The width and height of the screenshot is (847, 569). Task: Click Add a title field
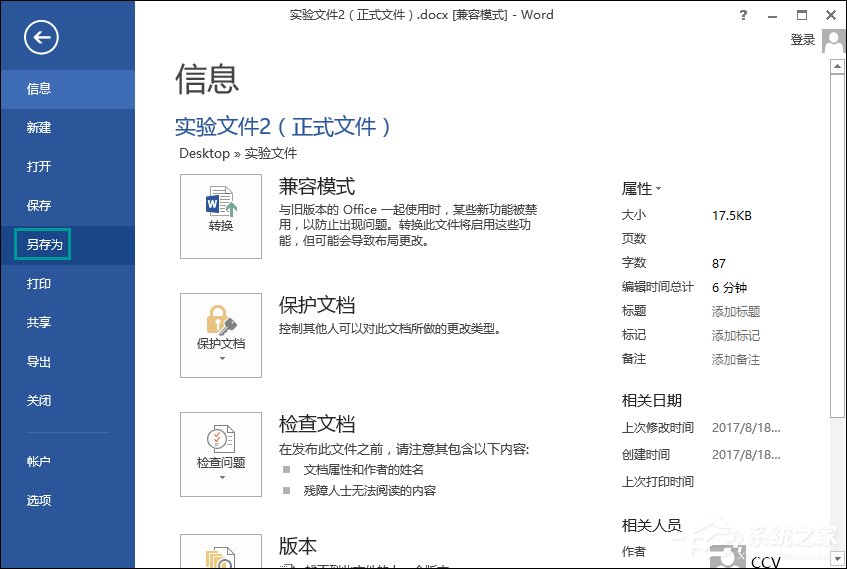click(x=735, y=311)
